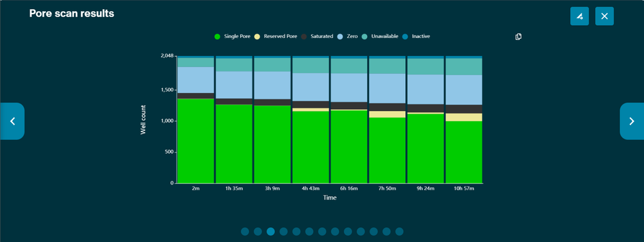Click the '1h 35m' time axis label

234,188
